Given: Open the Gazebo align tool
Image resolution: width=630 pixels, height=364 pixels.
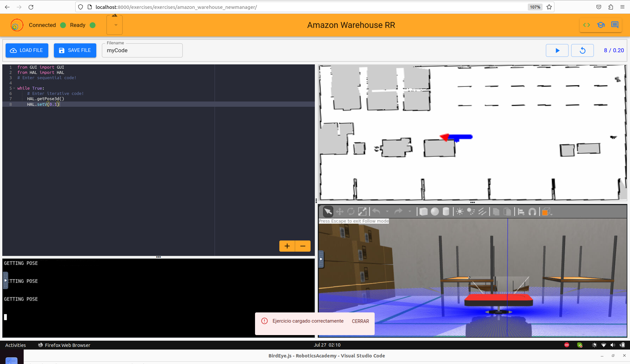Looking at the screenshot, I should (521, 212).
